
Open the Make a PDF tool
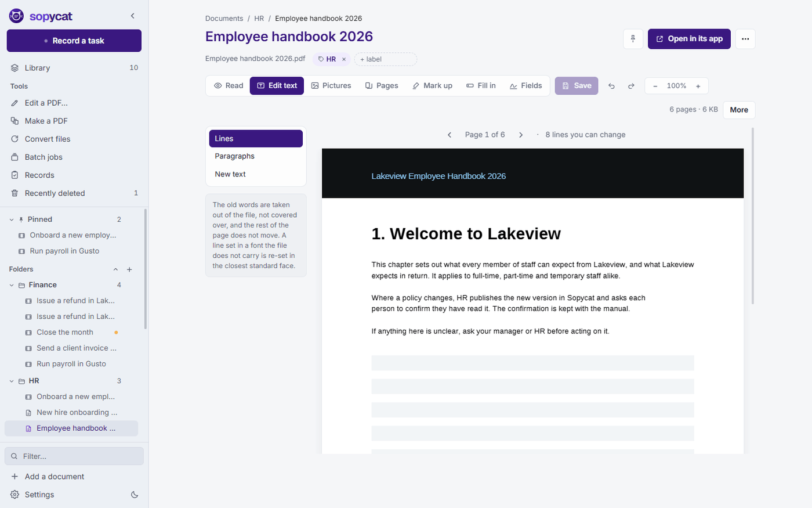[x=74, y=121]
